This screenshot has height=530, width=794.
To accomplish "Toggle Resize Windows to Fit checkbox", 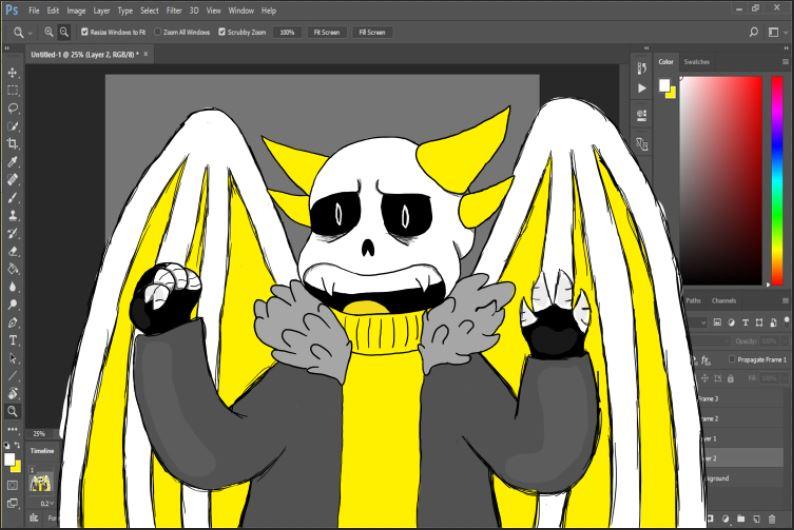I will (85, 32).
